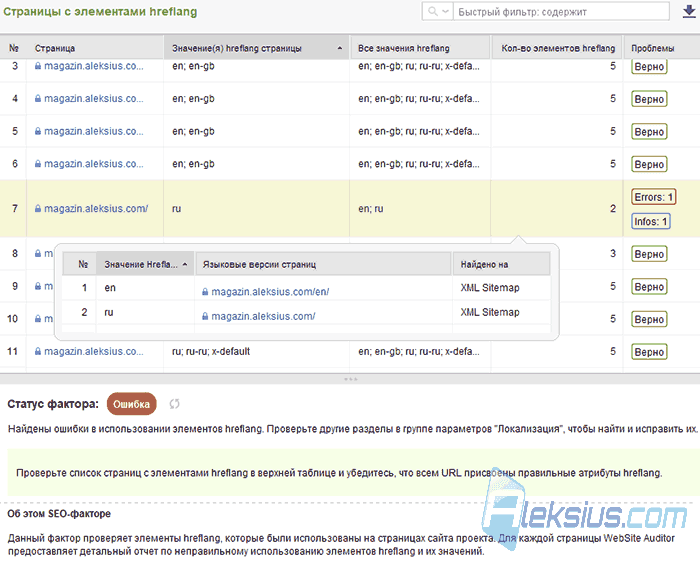Image resolution: width=700 pixels, height=562 pixels.
Task: Click the refresh icon beside Ошибка status
Action: (174, 404)
